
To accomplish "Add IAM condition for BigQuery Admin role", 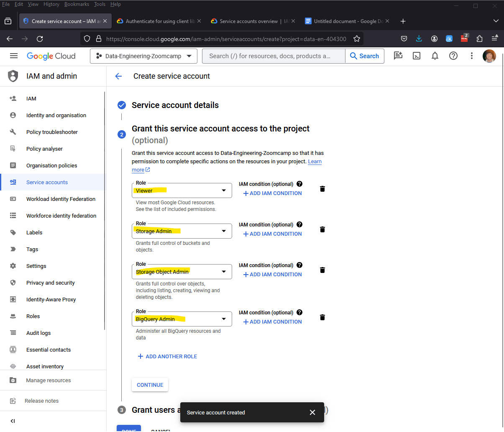I will 273,322.
